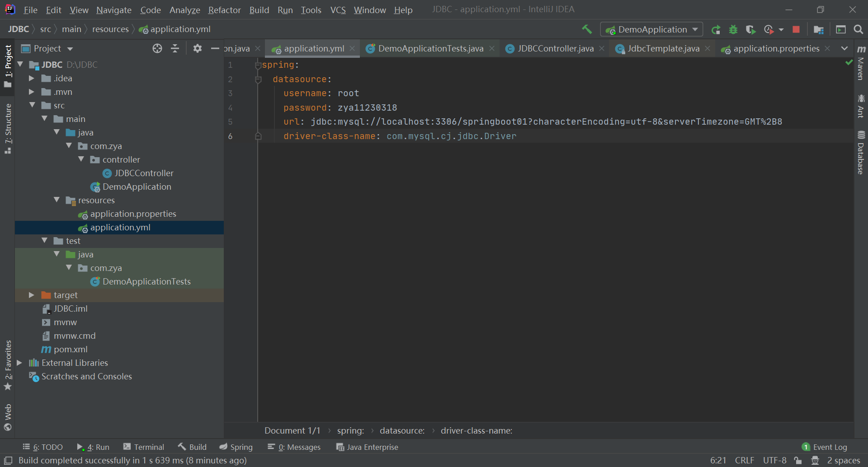Viewport: 868px width, 467px height.
Task: Open the Java Enterprise tool window
Action: click(367, 447)
